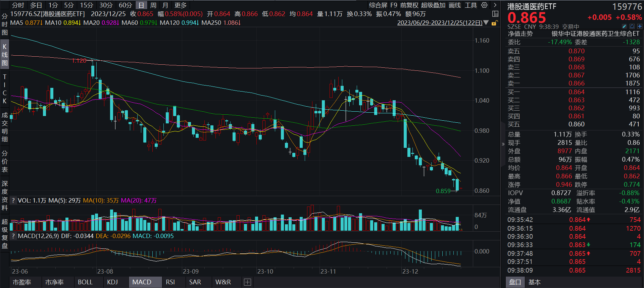Open the 深度资料 side tab
This screenshot has width=644, height=288.
(5, 196)
